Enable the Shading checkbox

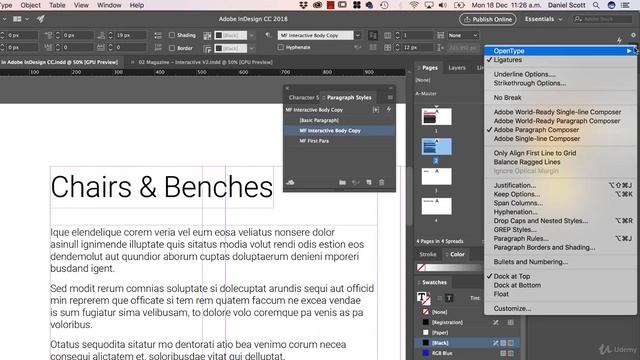(172, 35)
